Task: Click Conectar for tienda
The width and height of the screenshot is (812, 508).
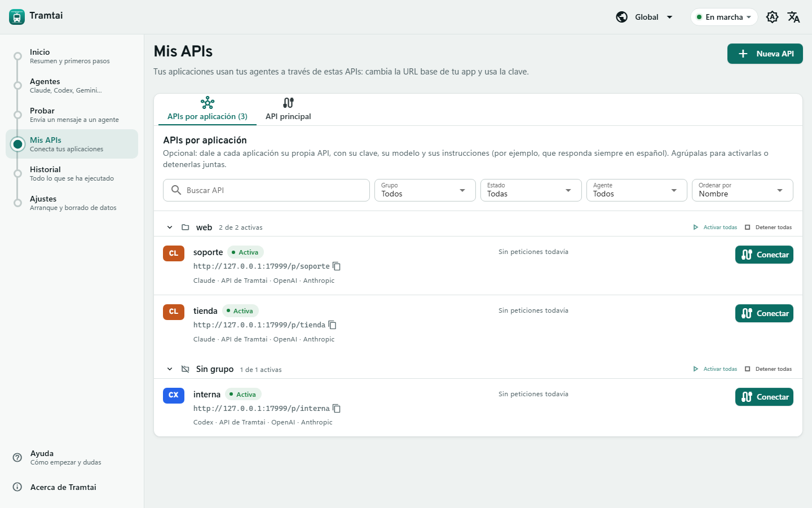Action: coord(764,313)
